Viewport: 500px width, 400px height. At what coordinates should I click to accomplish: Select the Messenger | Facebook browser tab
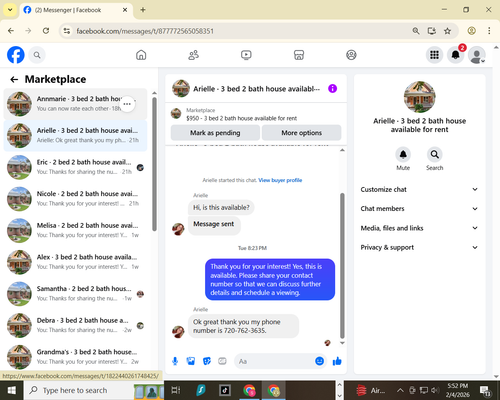pos(76,10)
